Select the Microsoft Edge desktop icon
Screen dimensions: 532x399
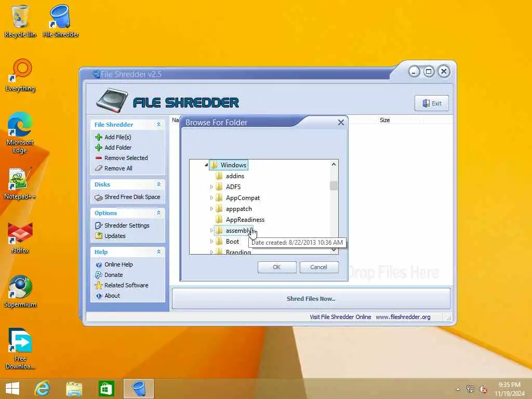point(20,132)
